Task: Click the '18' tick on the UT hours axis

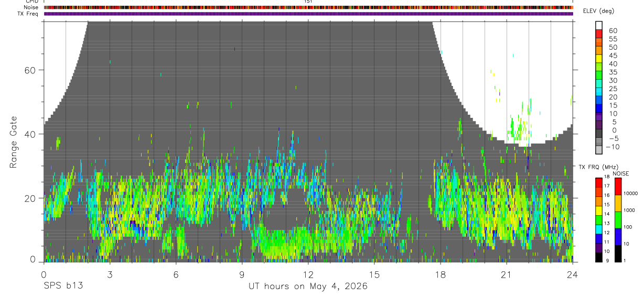Action: pyautogui.click(x=441, y=274)
